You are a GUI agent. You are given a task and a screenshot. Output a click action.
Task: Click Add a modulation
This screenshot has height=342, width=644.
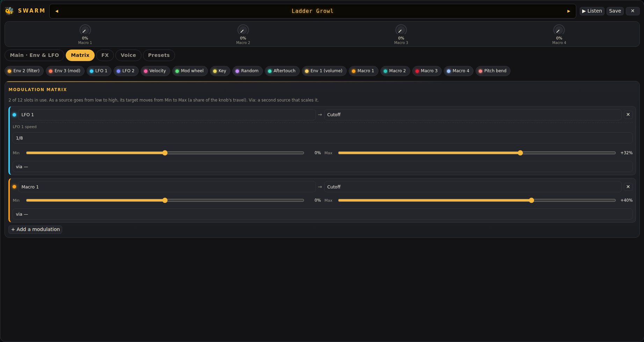click(35, 229)
